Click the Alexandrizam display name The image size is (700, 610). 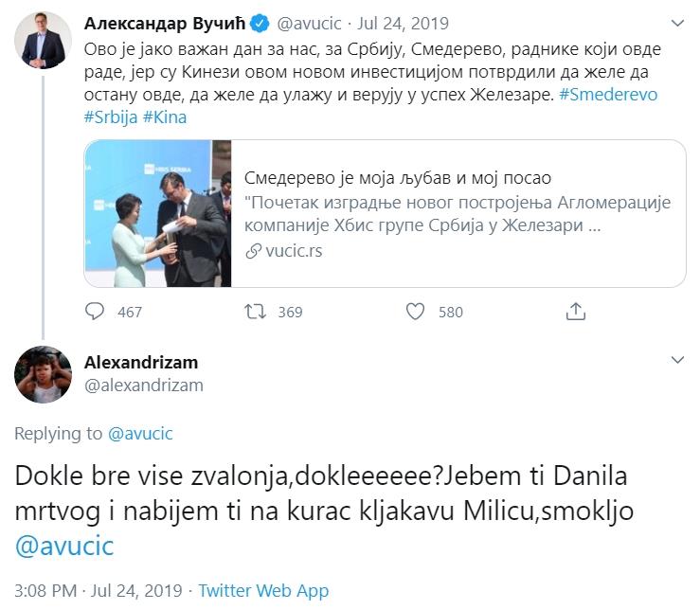tap(141, 362)
